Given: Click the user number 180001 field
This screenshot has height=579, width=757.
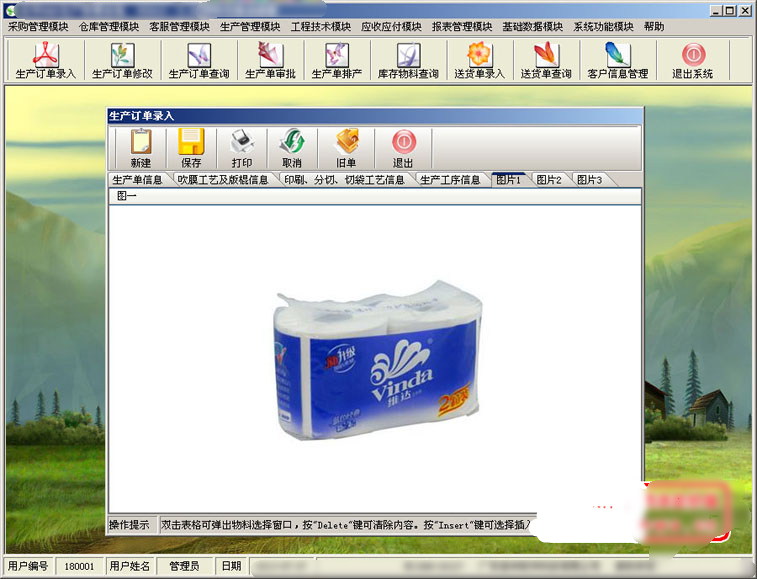Looking at the screenshot, I should point(79,566).
